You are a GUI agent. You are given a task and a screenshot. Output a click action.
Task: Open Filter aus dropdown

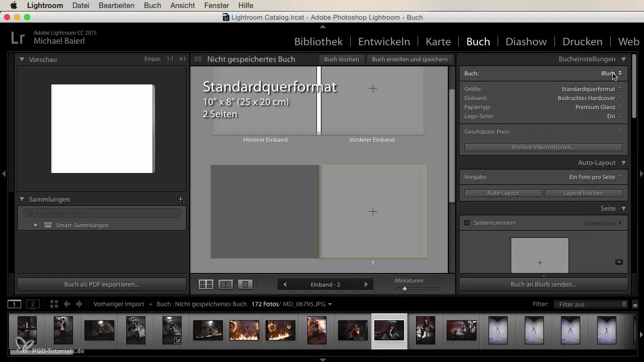tap(590, 304)
